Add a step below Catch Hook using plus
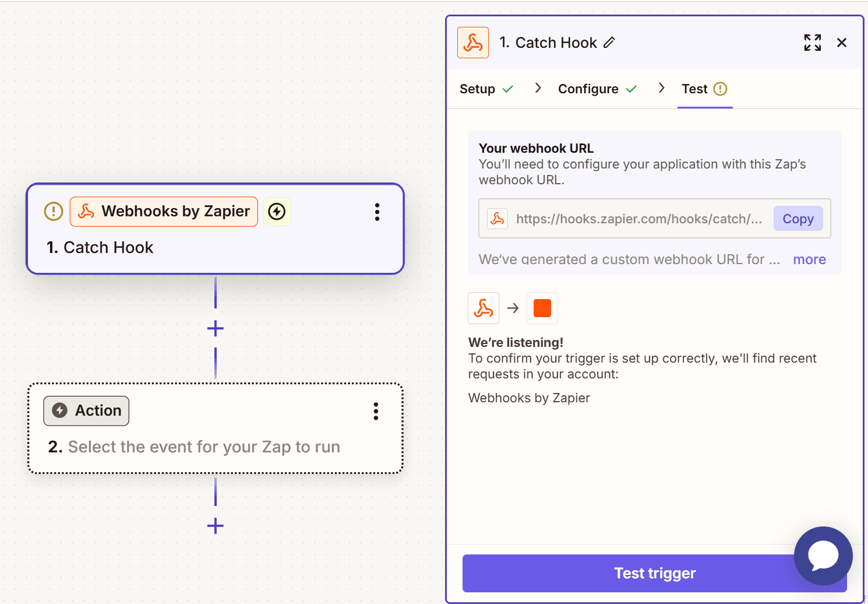This screenshot has height=604, width=868. pyautogui.click(x=215, y=328)
